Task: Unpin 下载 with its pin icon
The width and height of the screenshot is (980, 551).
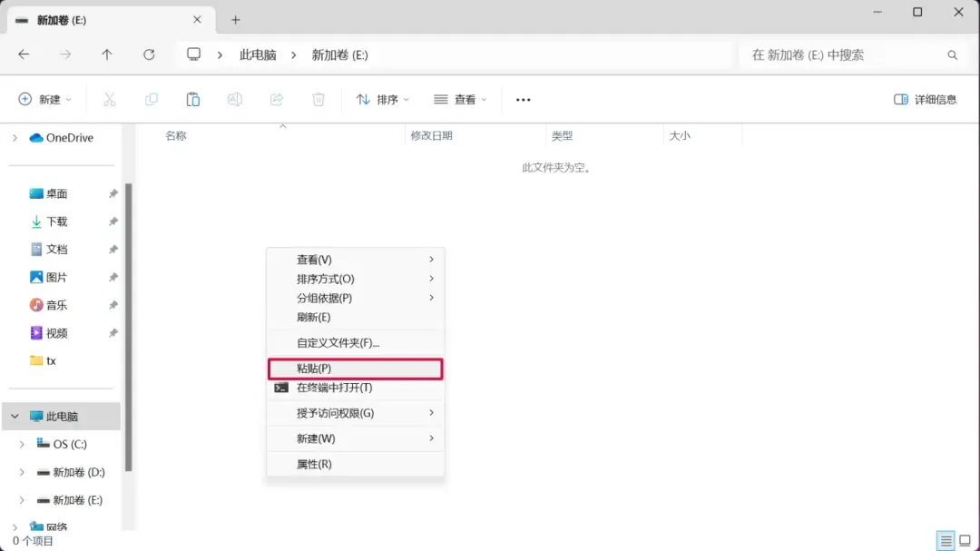Action: pos(113,221)
